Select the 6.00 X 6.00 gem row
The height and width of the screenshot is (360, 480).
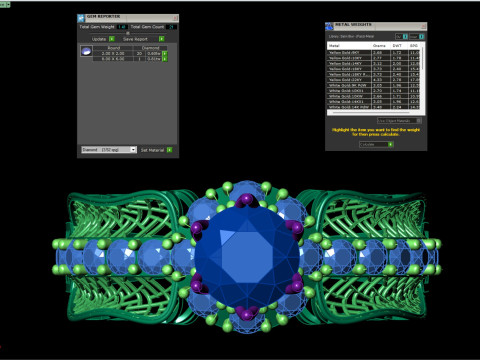click(x=130, y=59)
